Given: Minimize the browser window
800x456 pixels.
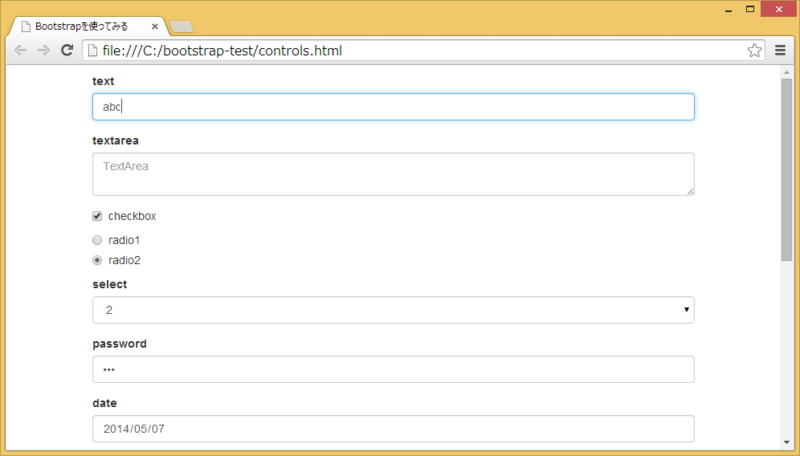Looking at the screenshot, I should (728, 9).
